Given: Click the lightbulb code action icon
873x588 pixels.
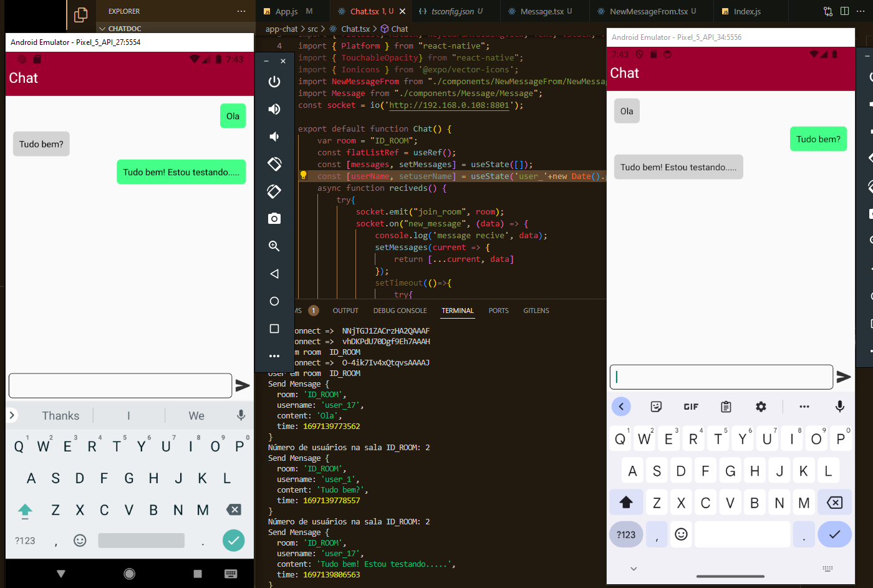Looking at the screenshot, I should coord(304,176).
